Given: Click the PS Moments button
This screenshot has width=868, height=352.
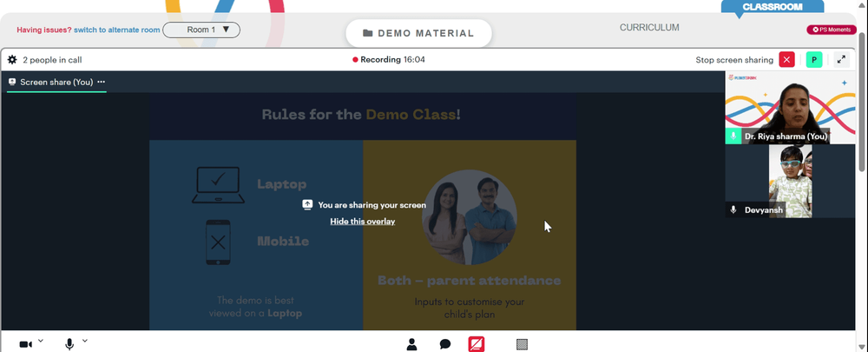Looking at the screenshot, I should [x=832, y=30].
